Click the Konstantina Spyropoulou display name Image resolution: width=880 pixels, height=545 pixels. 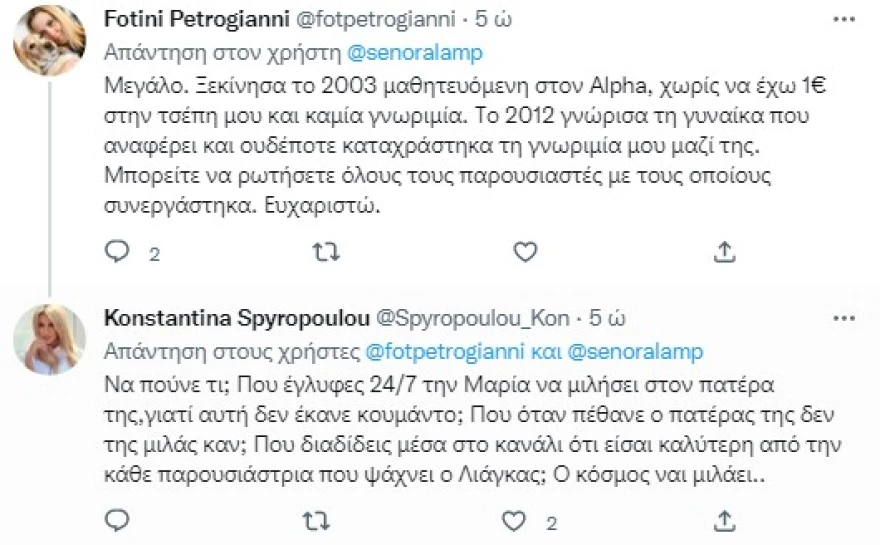pyautogui.click(x=235, y=319)
